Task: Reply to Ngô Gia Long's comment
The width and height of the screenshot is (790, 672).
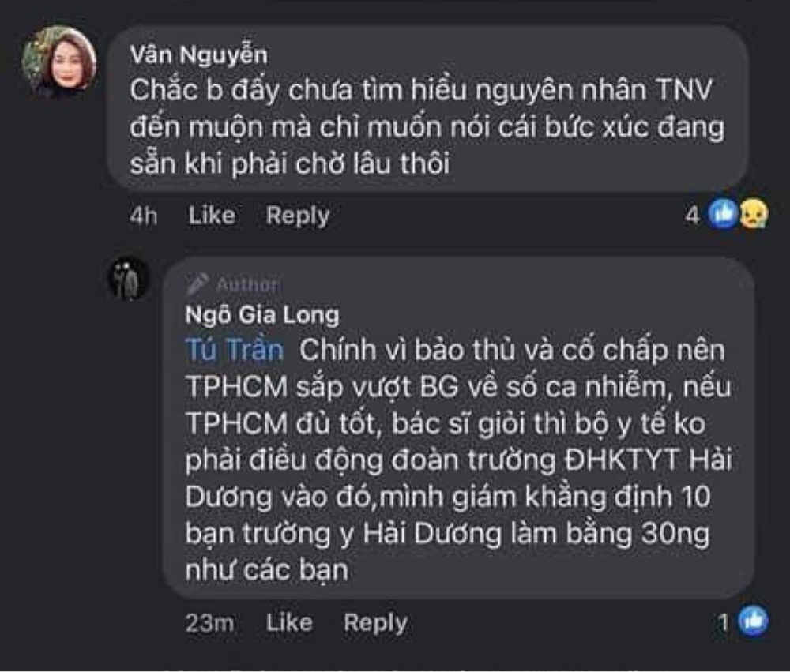Action: click(375, 623)
